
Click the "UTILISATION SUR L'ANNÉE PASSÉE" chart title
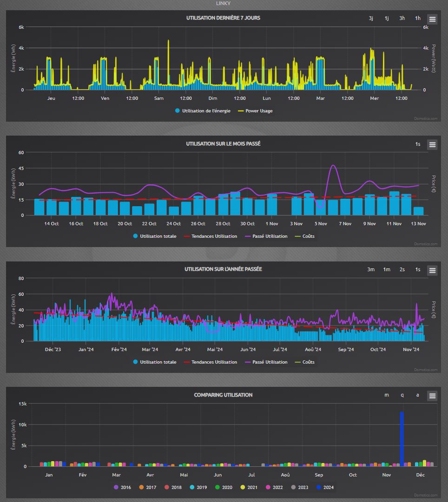pos(224,269)
